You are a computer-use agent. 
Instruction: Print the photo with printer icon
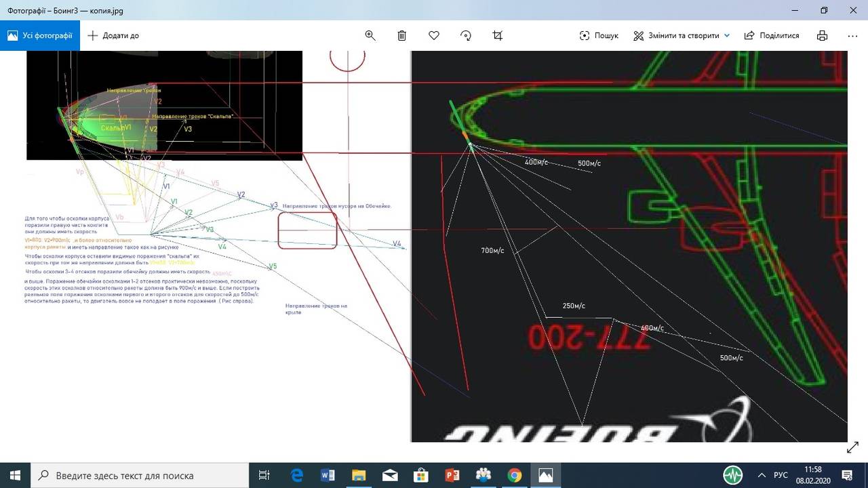click(x=822, y=35)
